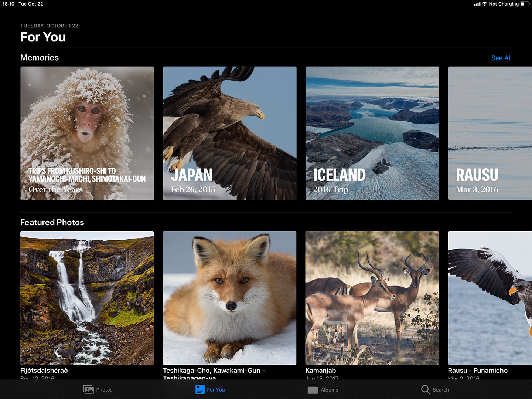Open the Rausu - Funamicho eagle photo
532x399 pixels.
(490, 298)
